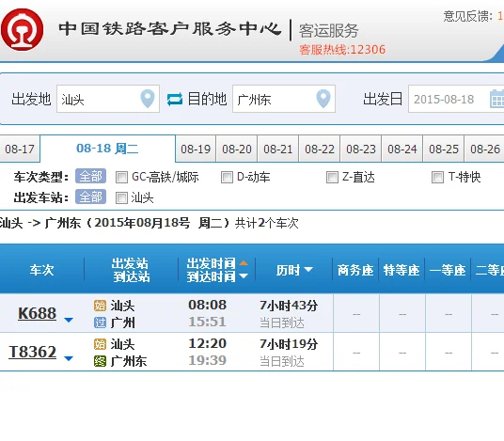This screenshot has height=441, width=504.
Task: Toggle the GC-高铁/城际 checkbox
Action: tap(121, 177)
